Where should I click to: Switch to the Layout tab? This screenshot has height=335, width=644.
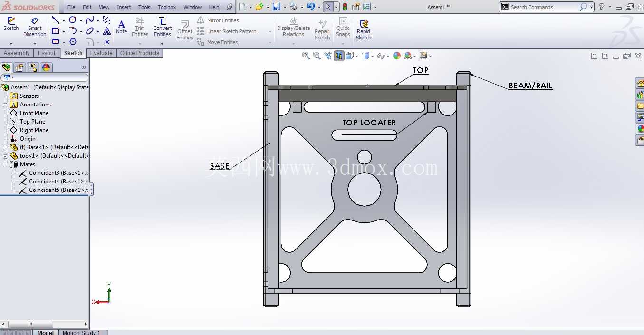(x=47, y=53)
